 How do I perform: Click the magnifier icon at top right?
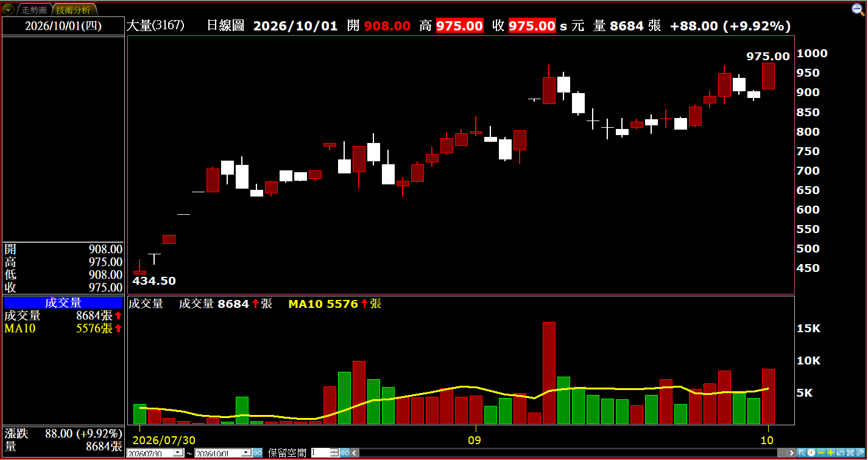tap(857, 9)
